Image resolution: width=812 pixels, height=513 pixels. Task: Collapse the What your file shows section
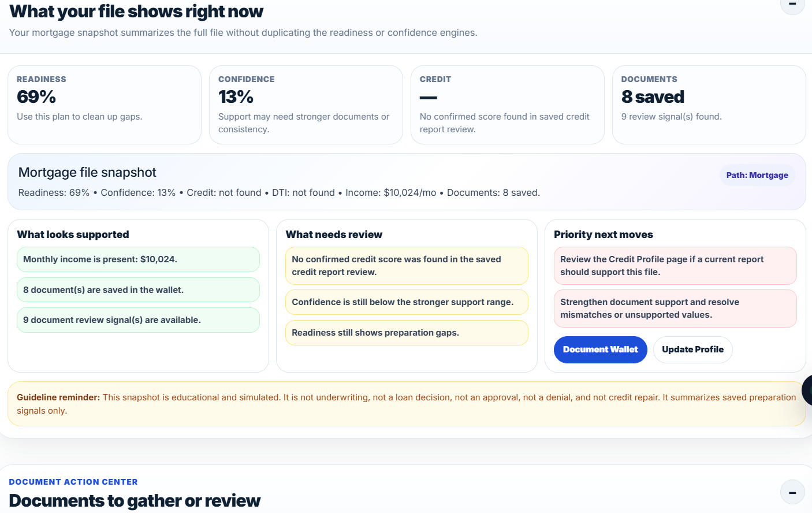tap(792, 5)
